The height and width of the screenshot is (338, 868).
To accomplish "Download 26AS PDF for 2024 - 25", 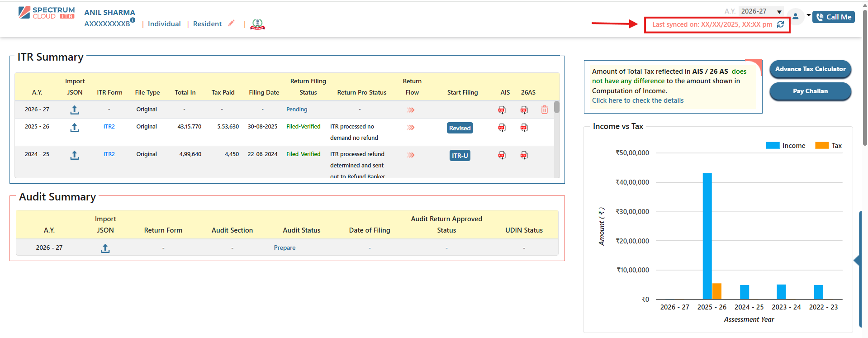I will [524, 156].
